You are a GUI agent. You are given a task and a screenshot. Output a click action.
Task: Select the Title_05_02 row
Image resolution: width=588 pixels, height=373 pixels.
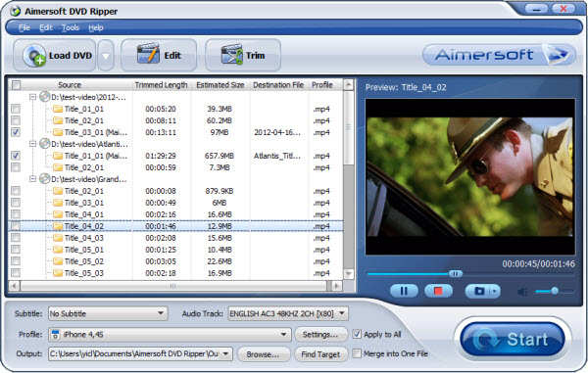175,261
